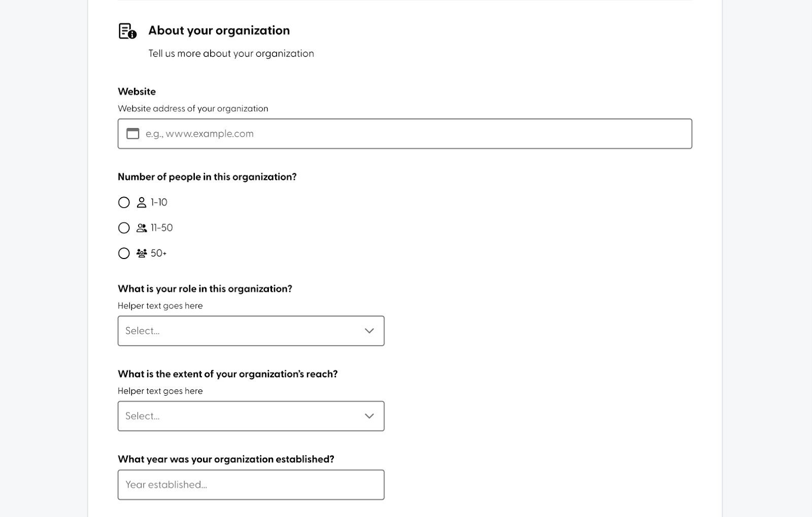812x517 pixels.
Task: Select the 1-10 people radio button
Action: click(x=124, y=203)
